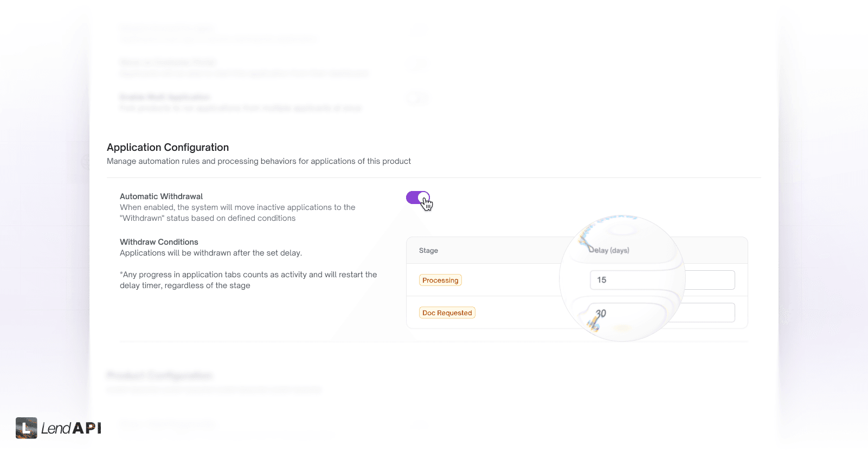Select the faded Product Configuration heading below
Viewport: 868px width, 452px height.
(160, 375)
